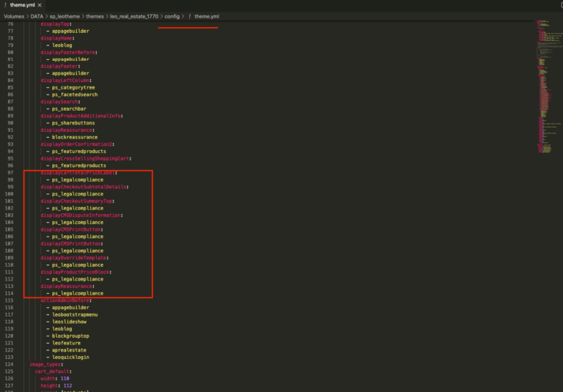Open the Volumes breadcrumb segment

pyautogui.click(x=14, y=17)
